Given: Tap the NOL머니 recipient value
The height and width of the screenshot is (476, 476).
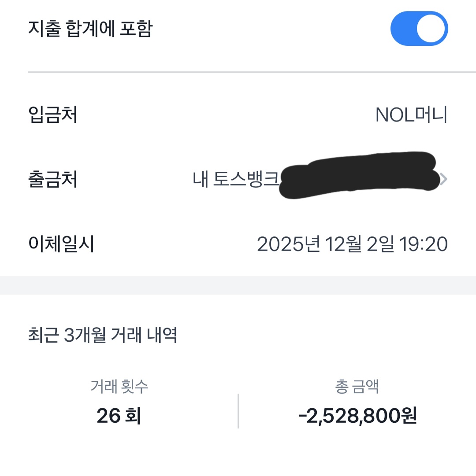Looking at the screenshot, I should pyautogui.click(x=411, y=115).
